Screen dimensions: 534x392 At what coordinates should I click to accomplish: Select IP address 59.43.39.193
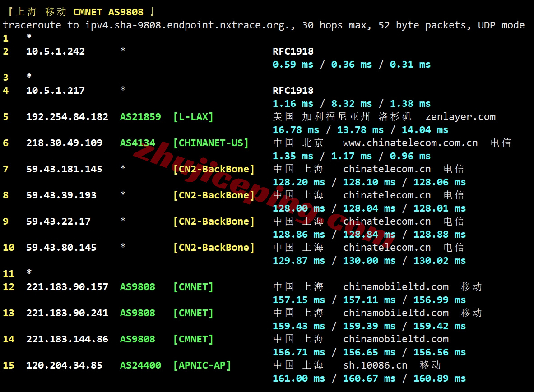(61, 195)
